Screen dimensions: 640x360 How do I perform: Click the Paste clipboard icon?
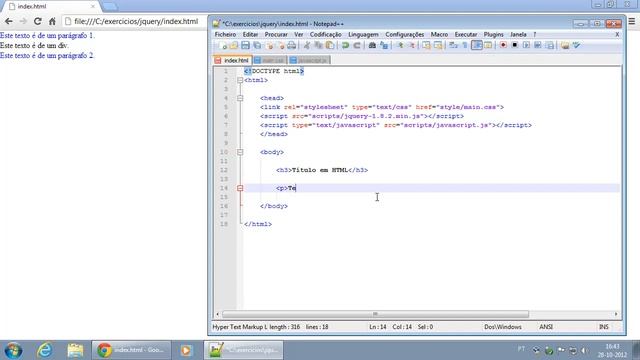pyautogui.click(x=330, y=45)
